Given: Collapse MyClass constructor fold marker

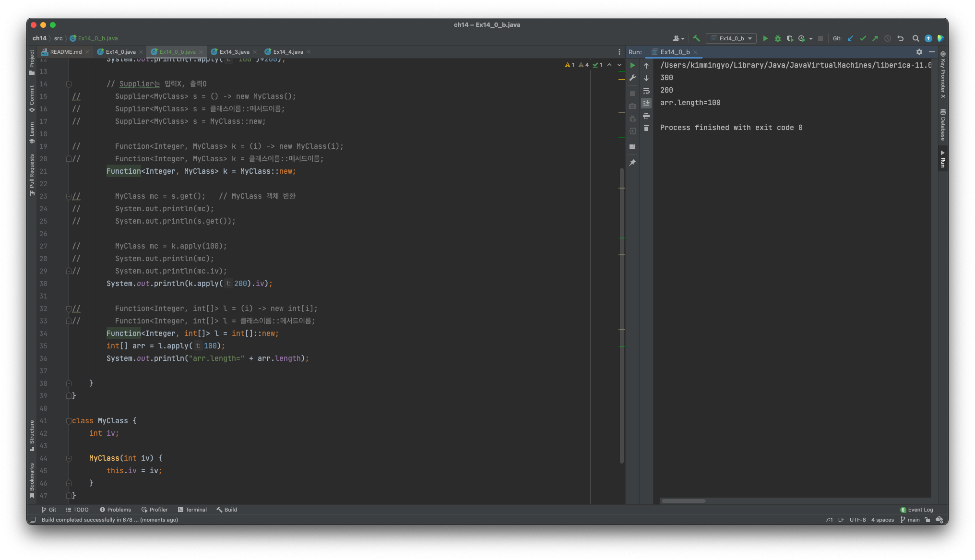Looking at the screenshot, I should click(x=69, y=458).
